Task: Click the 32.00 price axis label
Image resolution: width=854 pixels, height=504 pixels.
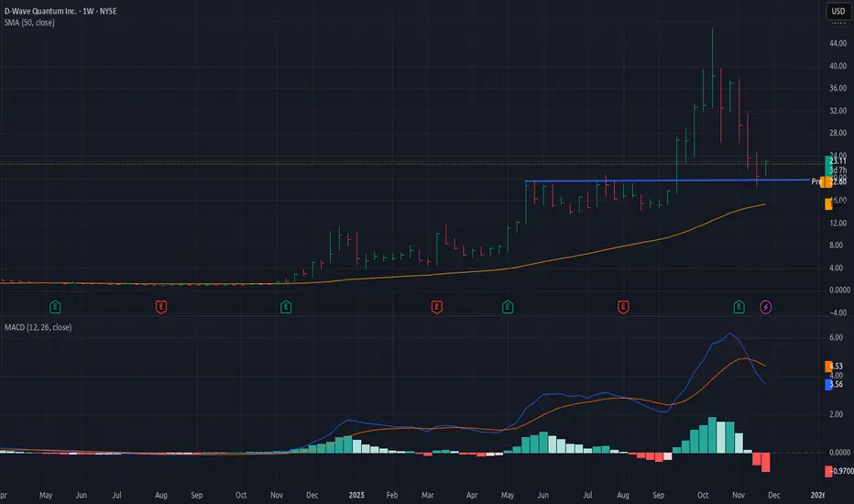Action: click(838, 110)
